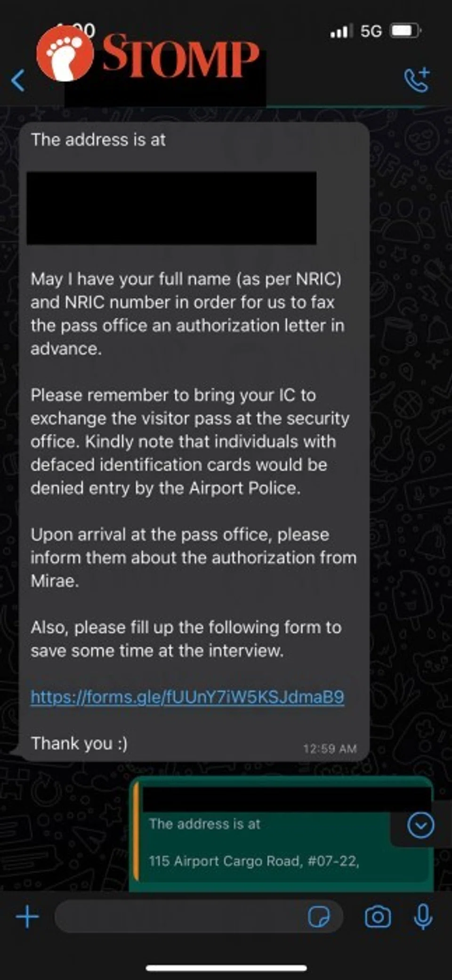This screenshot has height=980, width=452.
Task: Tap the redacted contact name header
Action: 165,90
